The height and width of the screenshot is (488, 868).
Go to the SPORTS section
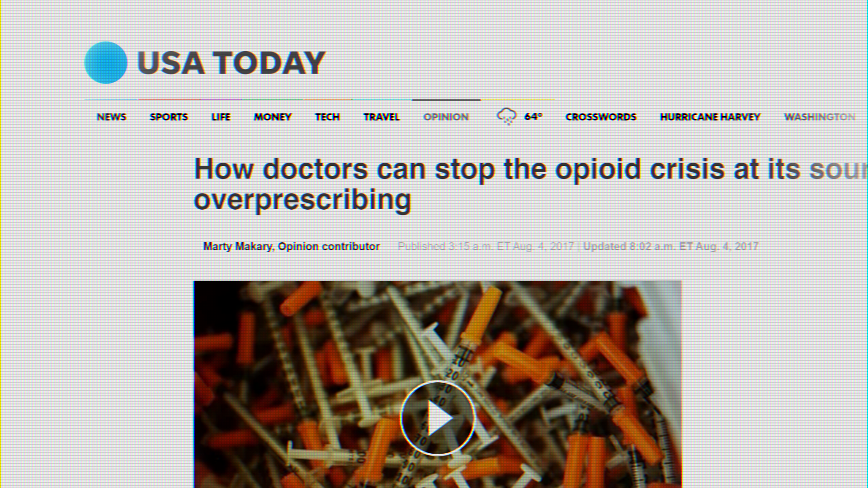click(169, 117)
